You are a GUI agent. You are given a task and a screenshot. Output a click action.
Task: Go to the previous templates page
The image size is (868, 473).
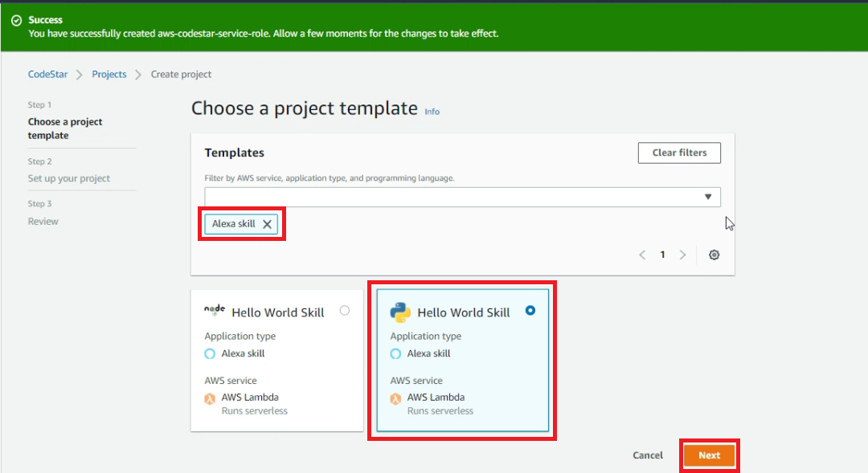click(642, 255)
